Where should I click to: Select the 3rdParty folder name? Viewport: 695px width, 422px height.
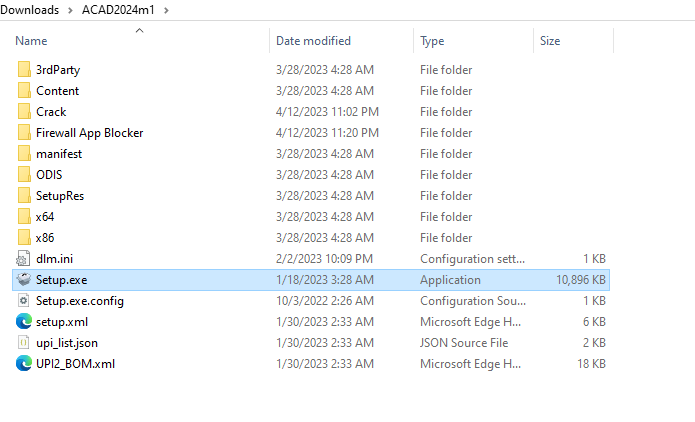(x=58, y=70)
